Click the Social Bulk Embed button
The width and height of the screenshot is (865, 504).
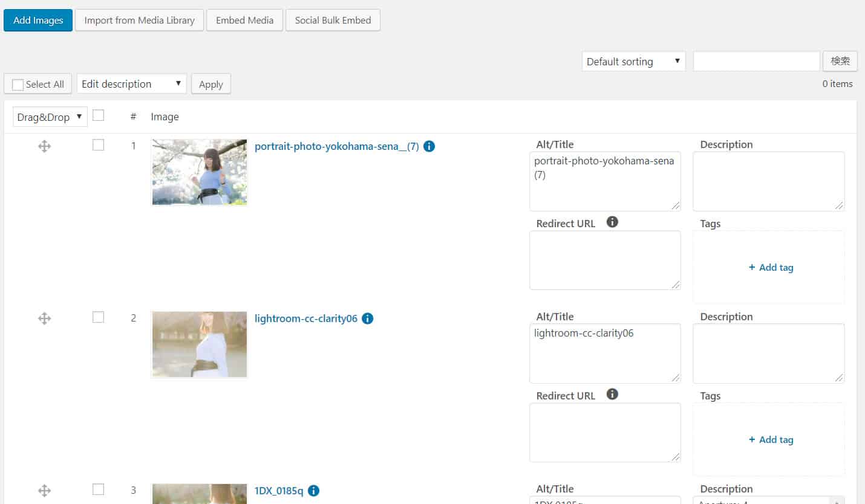[x=333, y=20]
